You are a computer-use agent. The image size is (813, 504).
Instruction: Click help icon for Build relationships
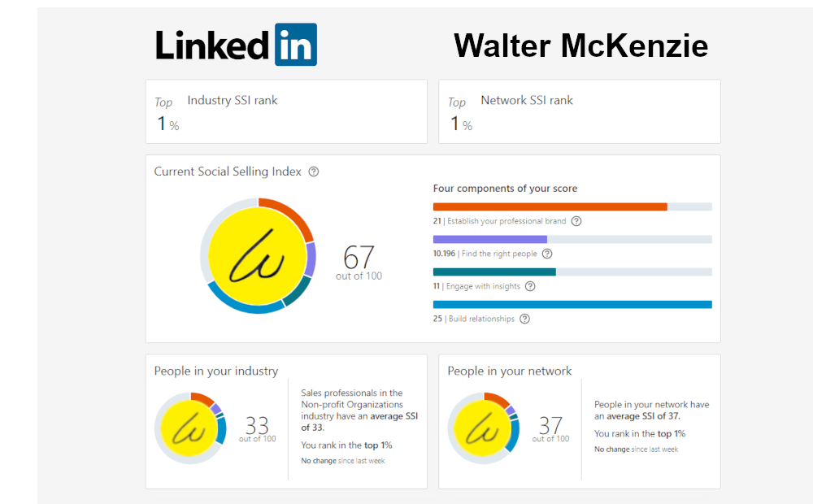524,319
